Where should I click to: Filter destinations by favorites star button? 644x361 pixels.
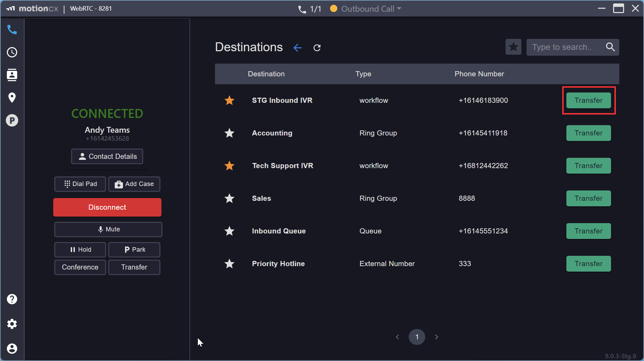point(513,47)
